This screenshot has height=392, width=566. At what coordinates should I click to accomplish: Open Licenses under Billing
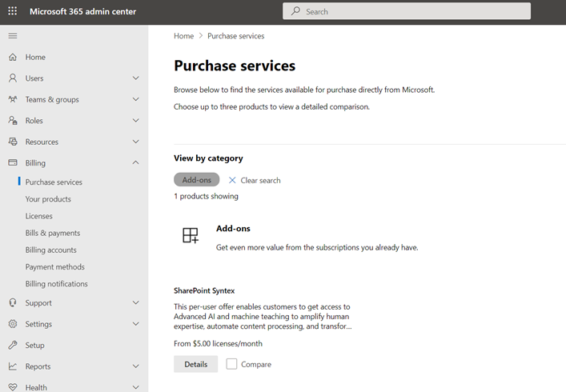[x=38, y=216]
